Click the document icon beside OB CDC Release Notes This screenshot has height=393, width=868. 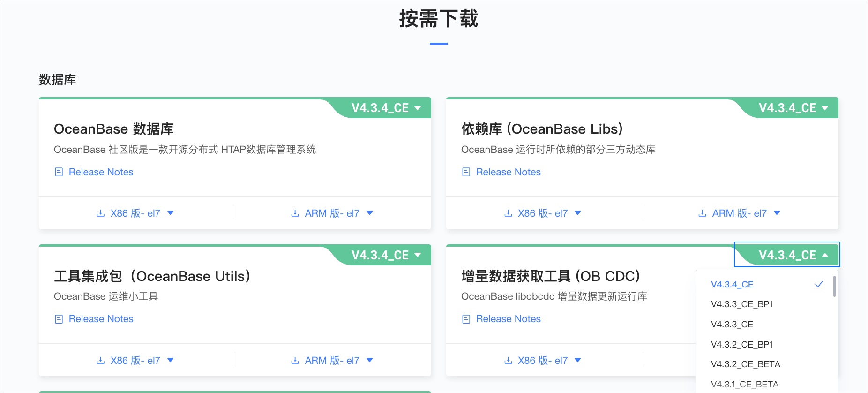466,319
